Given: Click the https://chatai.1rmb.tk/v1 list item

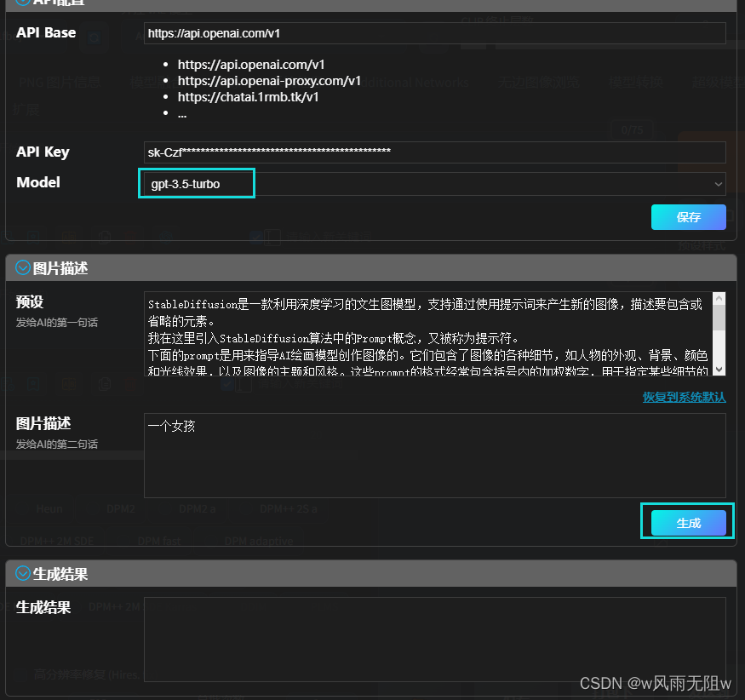Looking at the screenshot, I should coord(248,97).
